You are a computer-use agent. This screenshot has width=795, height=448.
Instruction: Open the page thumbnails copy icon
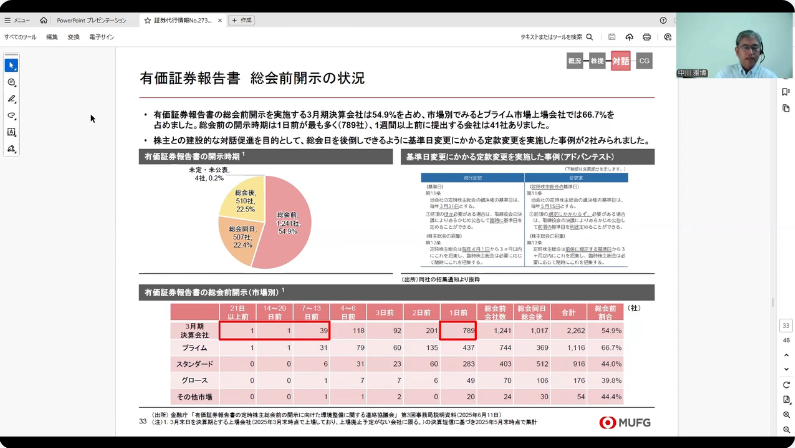point(786,108)
